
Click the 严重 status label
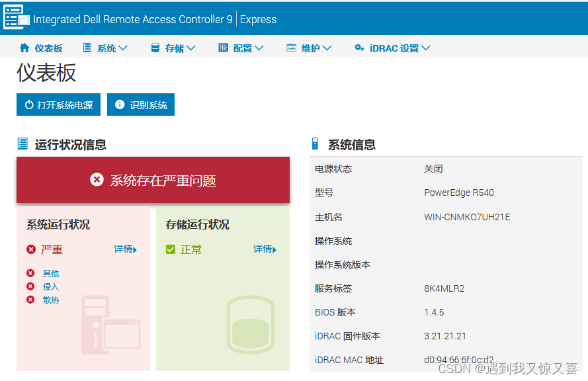[52, 249]
